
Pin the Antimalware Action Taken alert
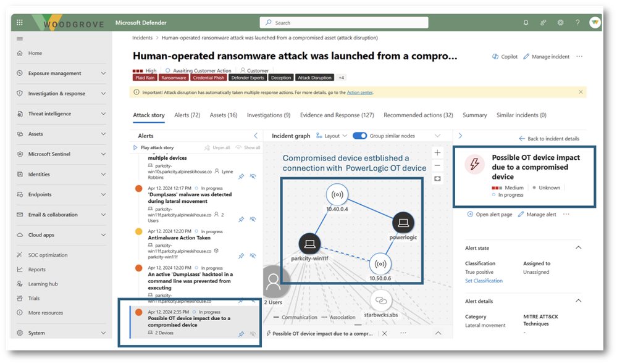point(241,256)
